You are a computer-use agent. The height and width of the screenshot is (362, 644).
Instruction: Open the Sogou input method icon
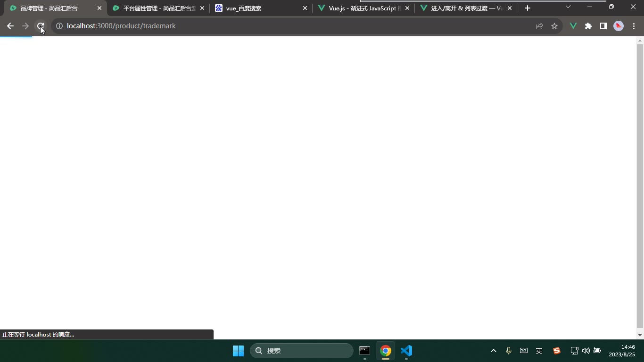coord(556,351)
